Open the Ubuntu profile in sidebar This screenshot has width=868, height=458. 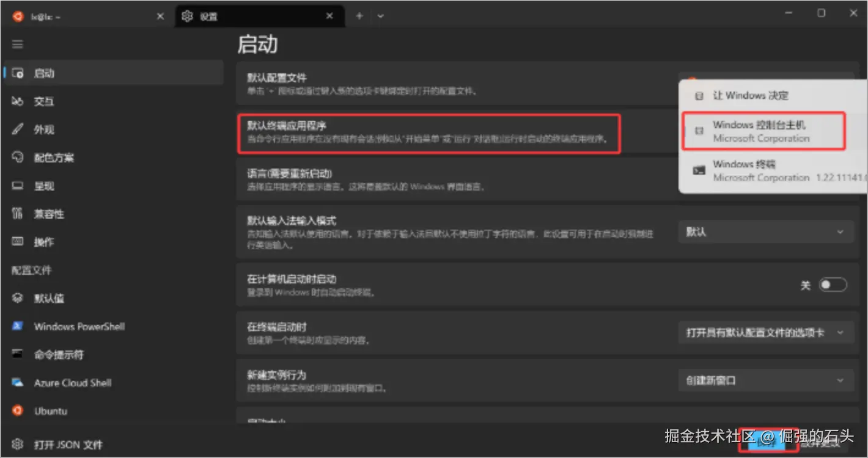coord(112,411)
